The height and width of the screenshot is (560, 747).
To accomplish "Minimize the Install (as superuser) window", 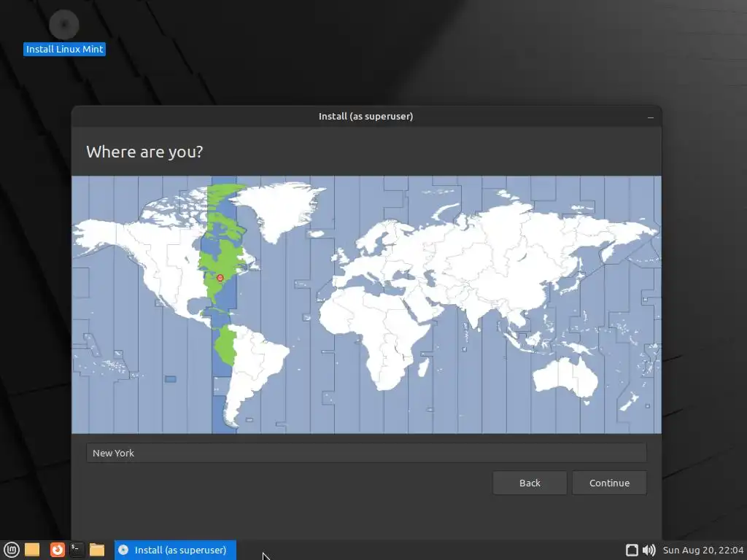I will coord(650,117).
